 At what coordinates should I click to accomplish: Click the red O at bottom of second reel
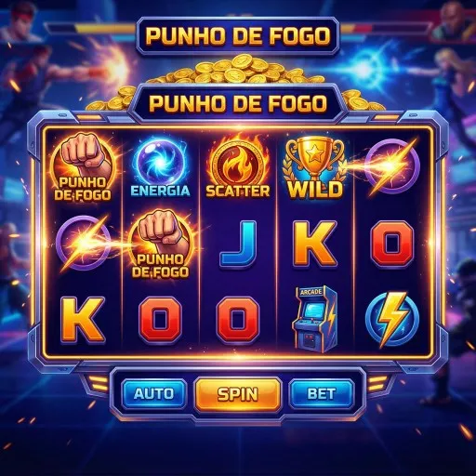tap(160, 320)
